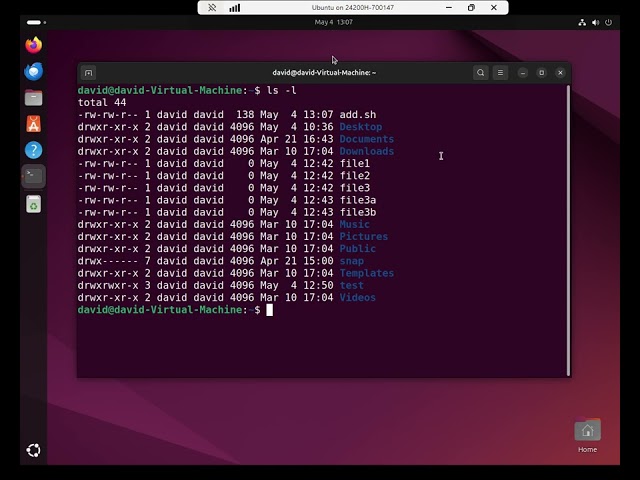The width and height of the screenshot is (640, 480).
Task: Click the 138 size value of add.sh
Action: tap(245, 115)
